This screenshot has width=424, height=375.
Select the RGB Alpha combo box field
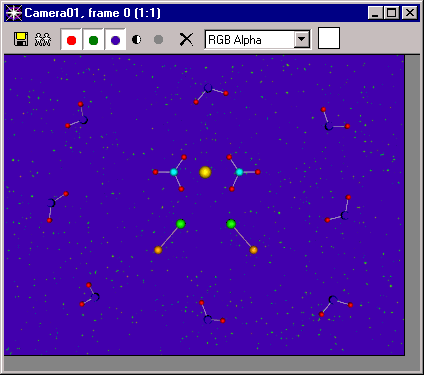coord(258,39)
